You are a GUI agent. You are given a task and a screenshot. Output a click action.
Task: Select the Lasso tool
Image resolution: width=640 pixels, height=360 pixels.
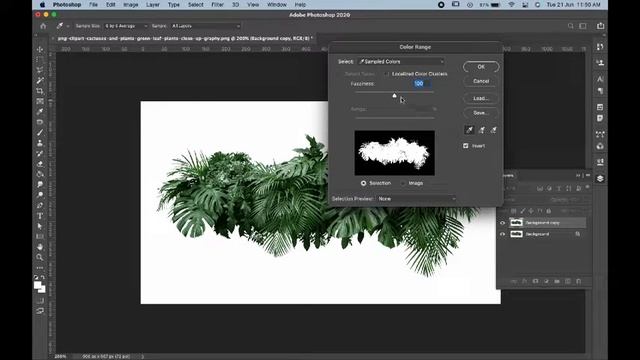tap(40, 70)
